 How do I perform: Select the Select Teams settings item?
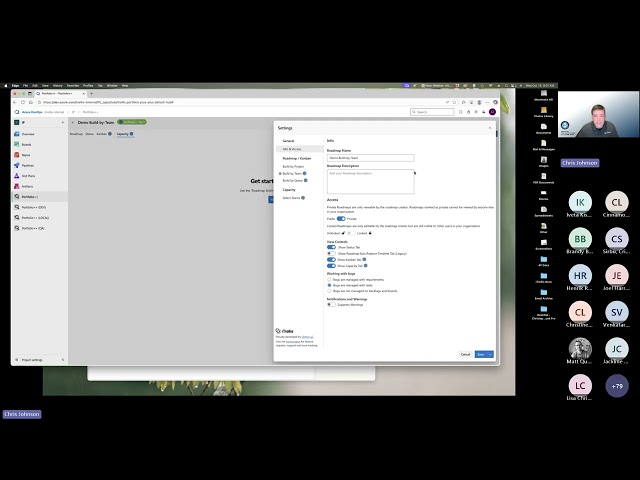pos(291,198)
